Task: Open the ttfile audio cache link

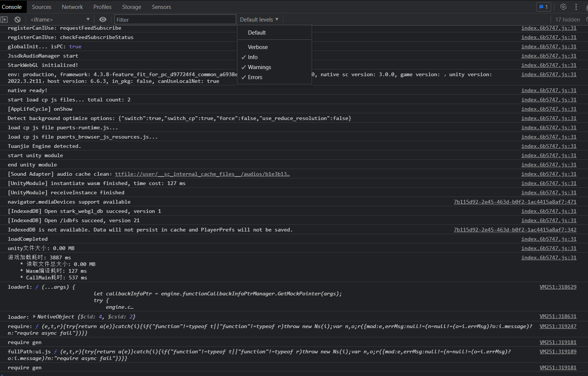Action: tap(202, 174)
